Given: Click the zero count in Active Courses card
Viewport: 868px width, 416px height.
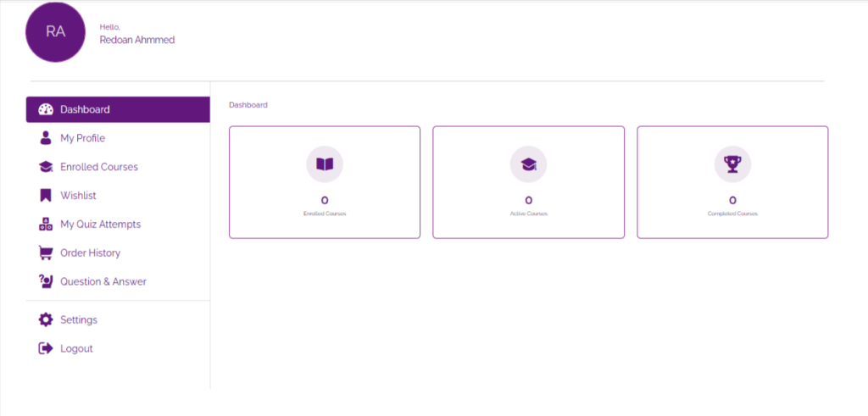Looking at the screenshot, I should (x=528, y=201).
